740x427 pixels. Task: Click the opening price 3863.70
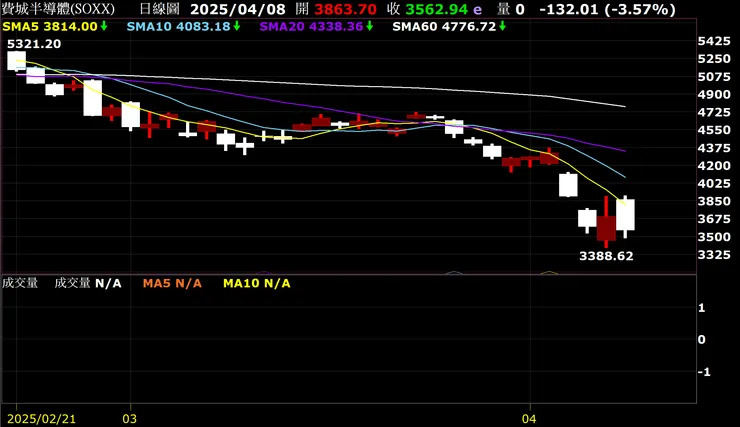(345, 9)
